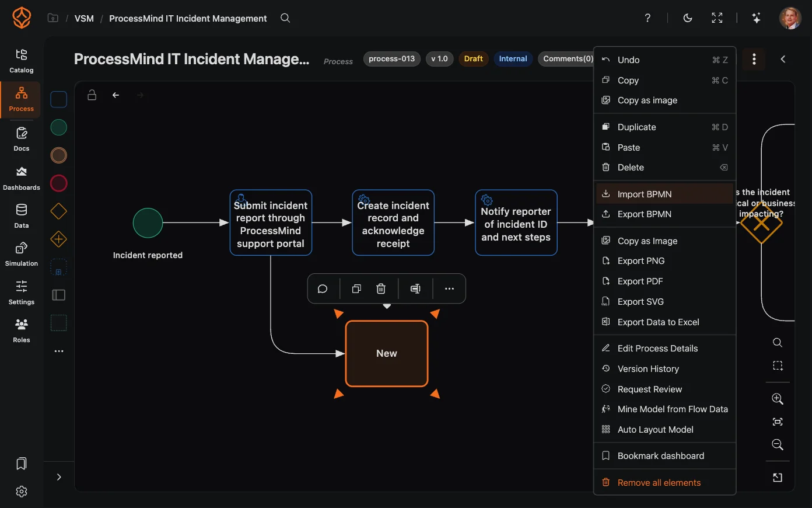Open Roles in the left sidebar
Image resolution: width=812 pixels, height=508 pixels.
[22, 331]
